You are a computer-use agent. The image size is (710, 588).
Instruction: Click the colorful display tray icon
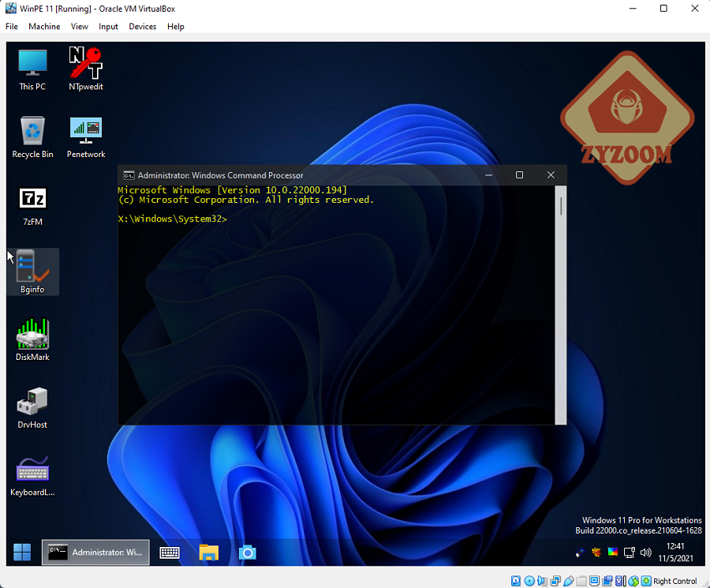click(613, 552)
